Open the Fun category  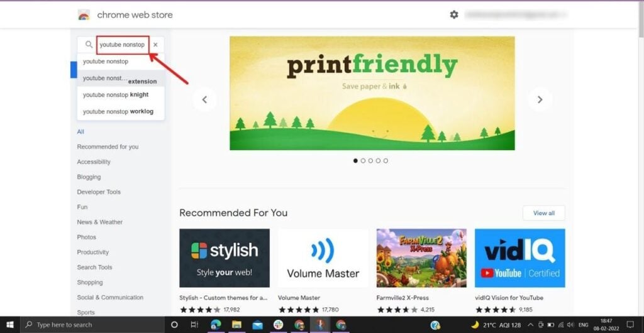pos(82,207)
